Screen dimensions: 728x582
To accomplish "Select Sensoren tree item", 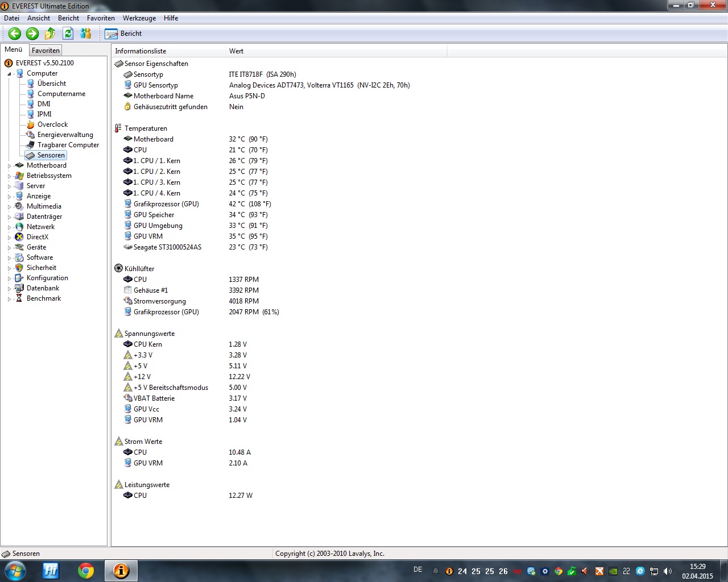I will (x=51, y=155).
